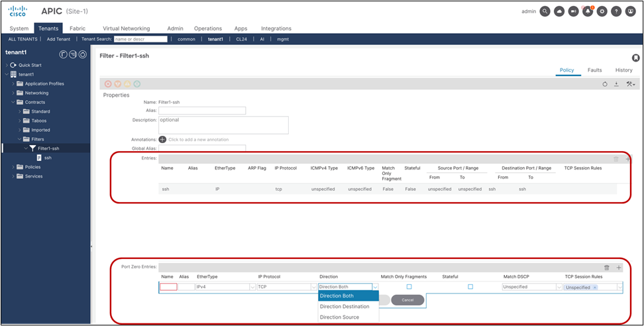Screen dimensions: 644x326
Task: Open the System tab
Action: [19, 28]
